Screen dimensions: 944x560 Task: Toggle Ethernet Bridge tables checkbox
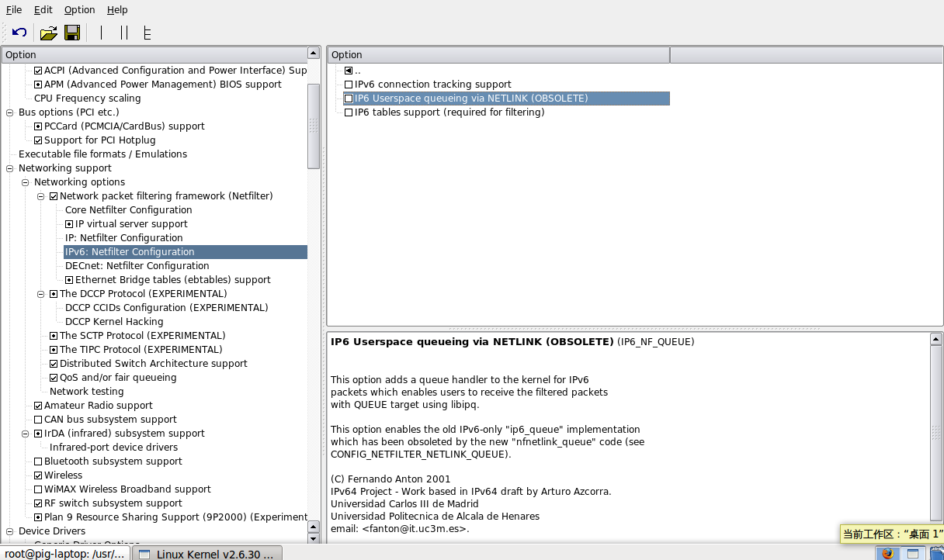[69, 280]
